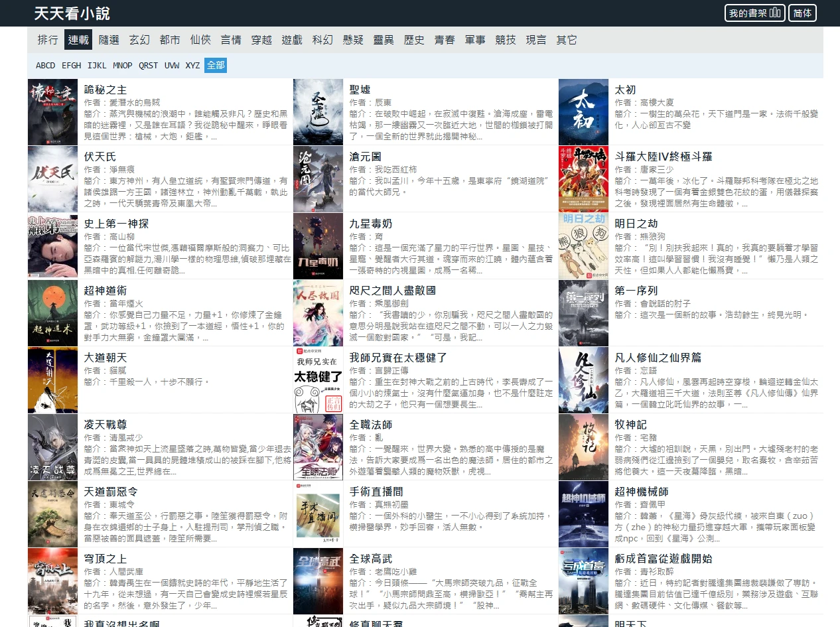Open the 我的書架 bookshelf button
The width and height of the screenshot is (840, 627).
(754, 13)
